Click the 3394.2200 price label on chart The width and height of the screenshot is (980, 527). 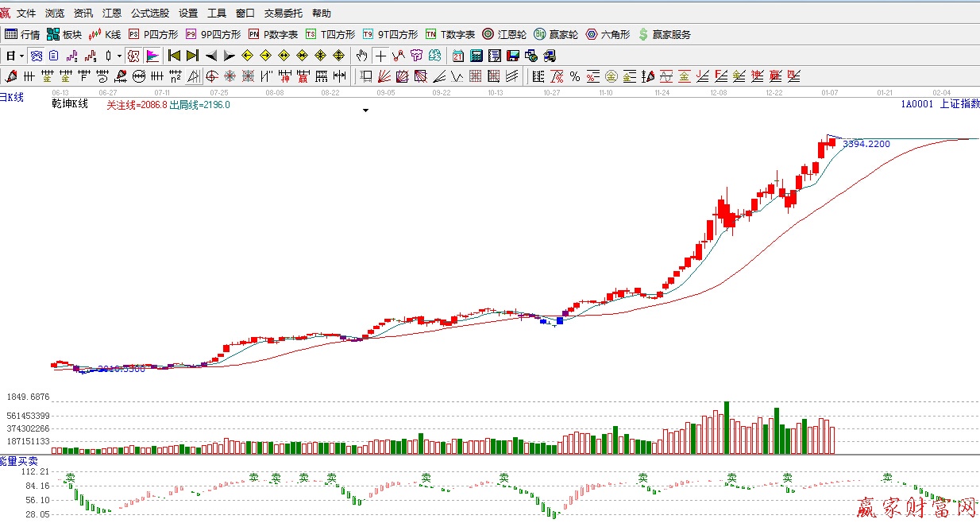866,144
